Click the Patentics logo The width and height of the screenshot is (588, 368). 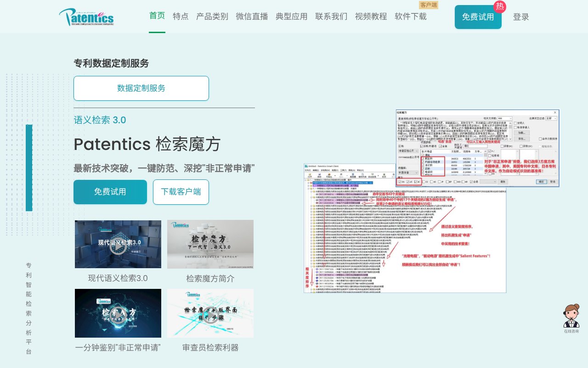(x=86, y=16)
